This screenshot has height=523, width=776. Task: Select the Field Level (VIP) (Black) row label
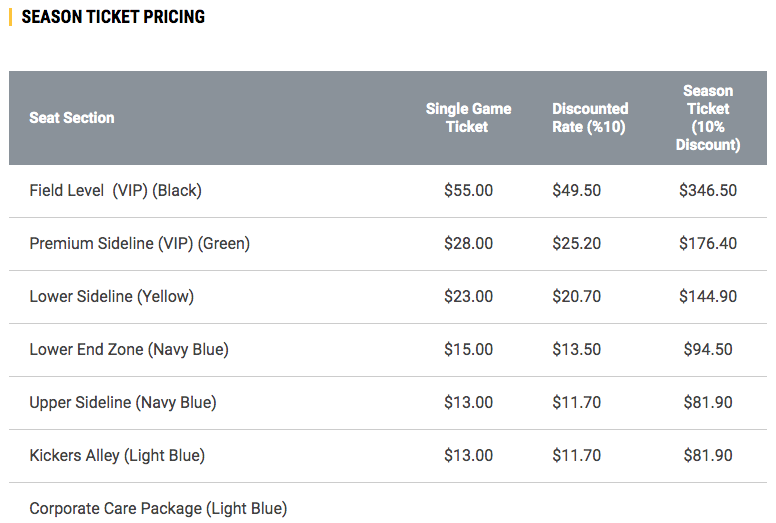(115, 190)
